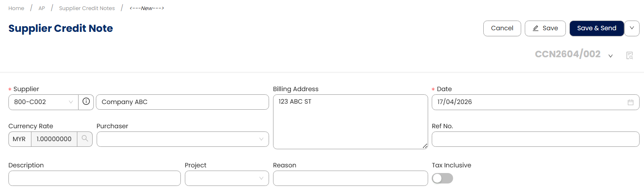
Task: Expand the Save & Send options arrow
Action: tap(632, 28)
